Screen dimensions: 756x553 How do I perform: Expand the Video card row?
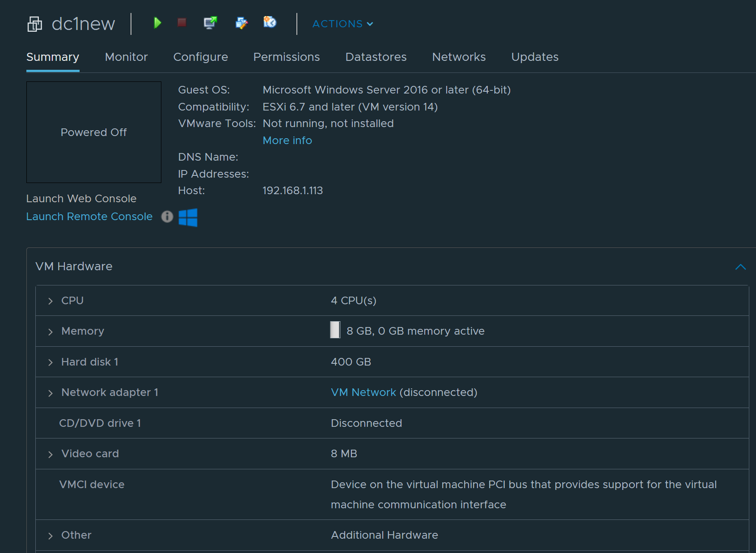pos(51,454)
